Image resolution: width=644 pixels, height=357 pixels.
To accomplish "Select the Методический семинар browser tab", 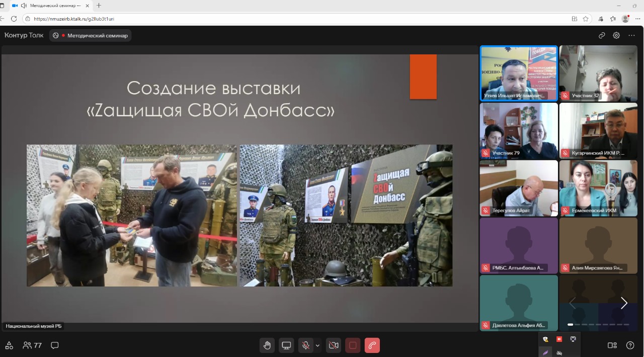I will (x=50, y=6).
